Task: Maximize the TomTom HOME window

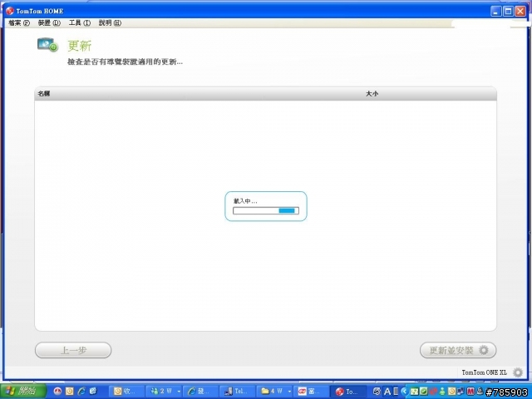Action: (x=508, y=11)
